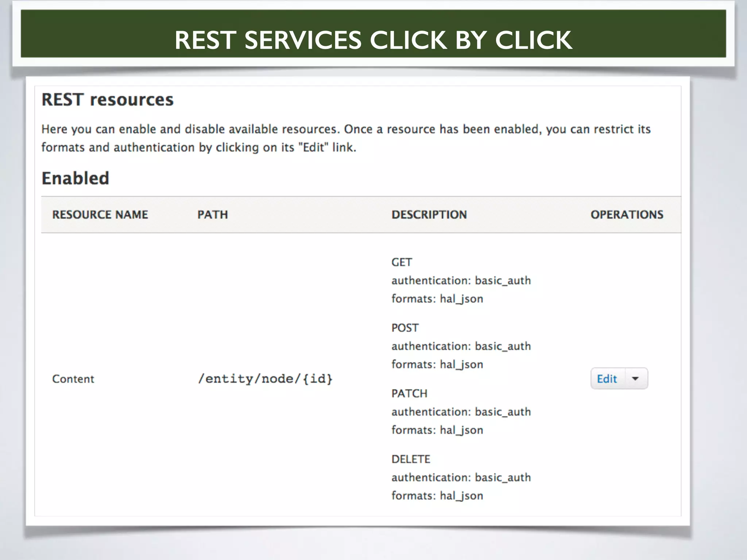This screenshot has width=747, height=560.
Task: Click the REST resources heading
Action: (108, 100)
